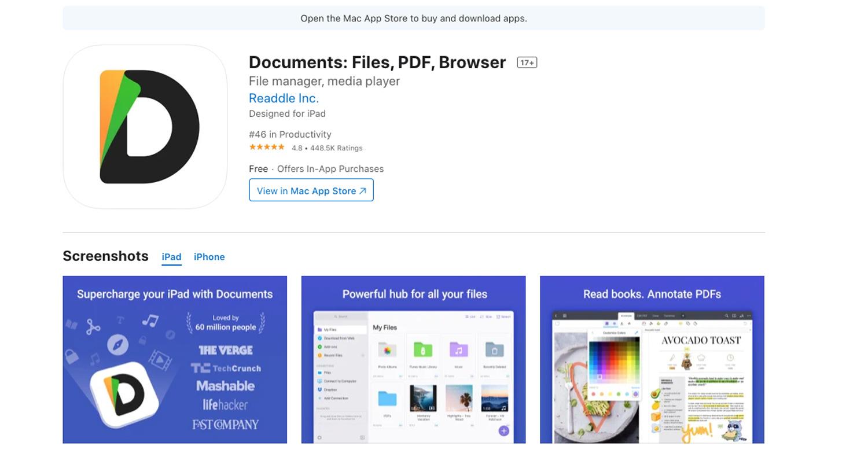Click the Loved by 60 million people badge
The width and height of the screenshot is (868, 457).
(x=226, y=323)
